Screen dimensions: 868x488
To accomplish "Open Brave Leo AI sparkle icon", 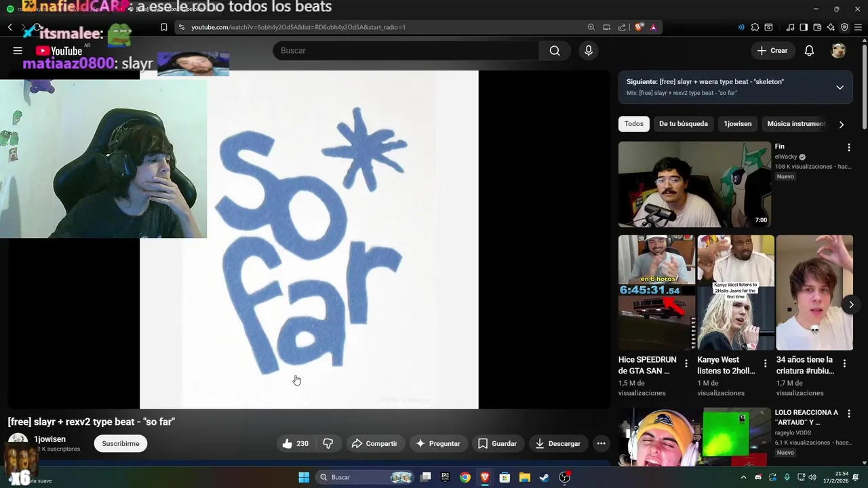I will [x=831, y=27].
